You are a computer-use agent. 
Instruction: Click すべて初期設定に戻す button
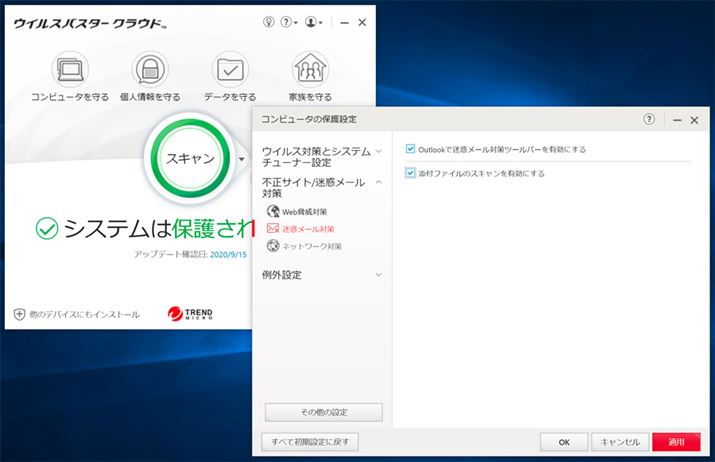(x=310, y=441)
